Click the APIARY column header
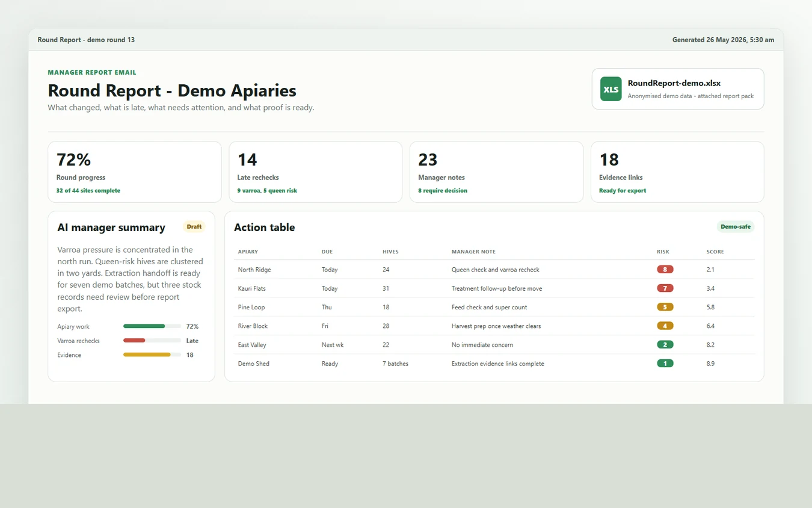Screen dimensions: 812x508 point(248,252)
